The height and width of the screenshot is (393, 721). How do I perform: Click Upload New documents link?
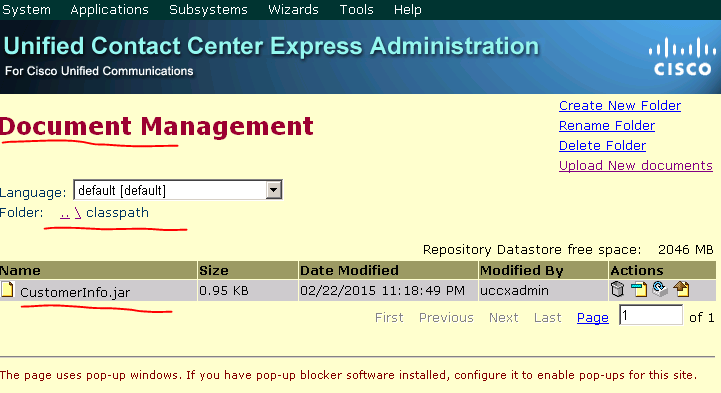click(x=636, y=165)
